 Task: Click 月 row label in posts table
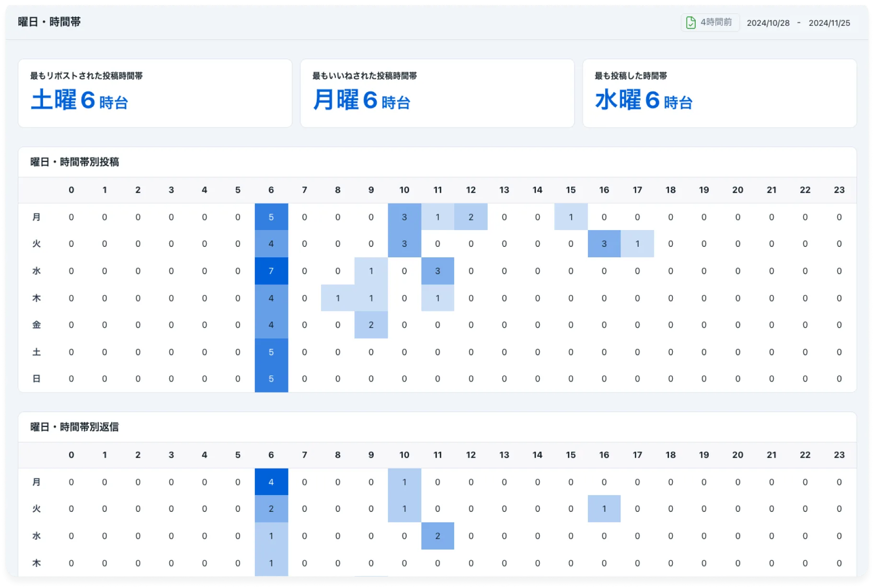pyautogui.click(x=36, y=217)
